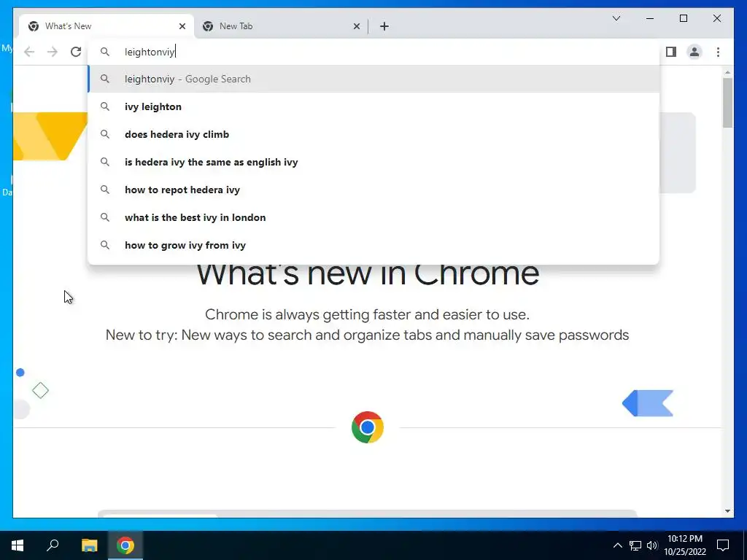The width and height of the screenshot is (747, 560).
Task: Click the Chrome taskbar icon
Action: [x=125, y=545]
